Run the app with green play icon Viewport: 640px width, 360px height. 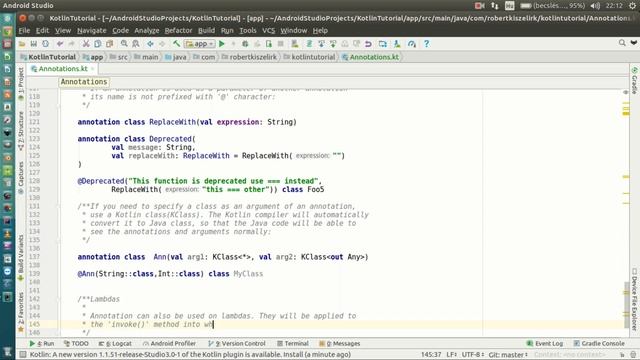(222, 44)
